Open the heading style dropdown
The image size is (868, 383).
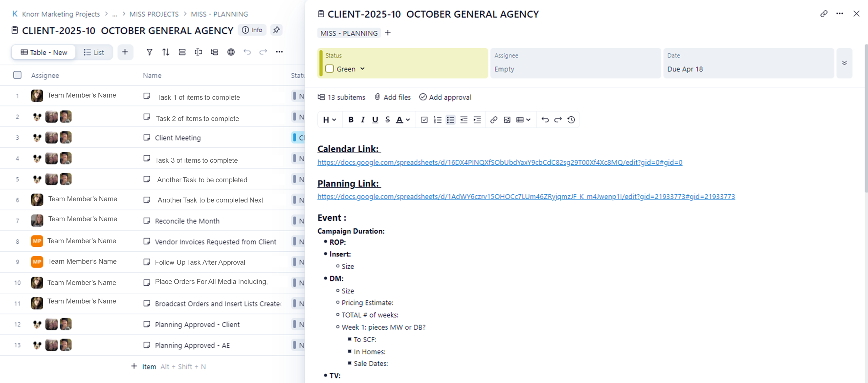tap(330, 120)
